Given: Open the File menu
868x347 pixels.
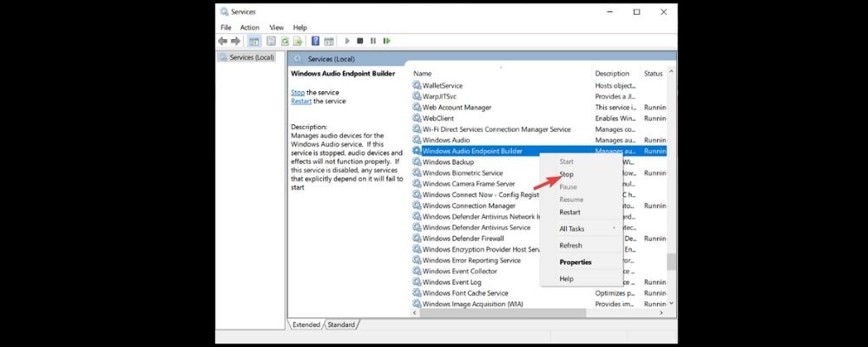Looking at the screenshot, I should point(226,28).
